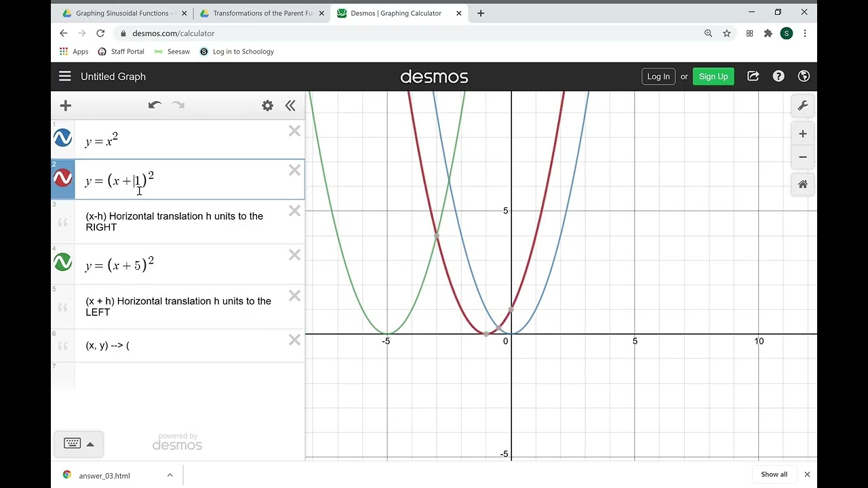Click empty expression row 7

[x=178, y=376]
